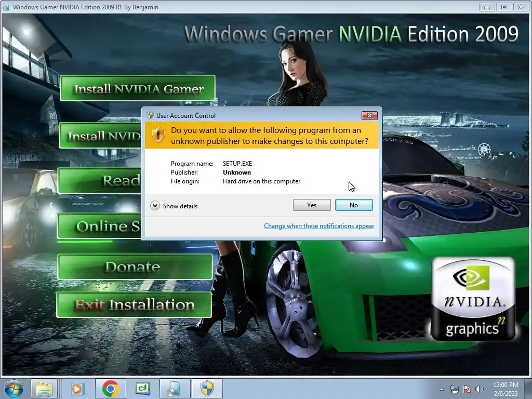
Task: Click No in User Account Control dialog
Action: point(353,205)
